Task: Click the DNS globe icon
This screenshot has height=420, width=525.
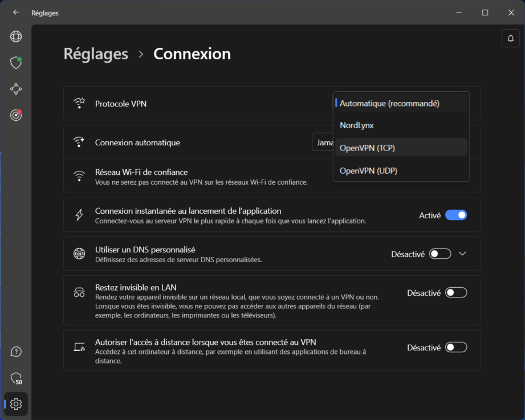Action: click(79, 254)
